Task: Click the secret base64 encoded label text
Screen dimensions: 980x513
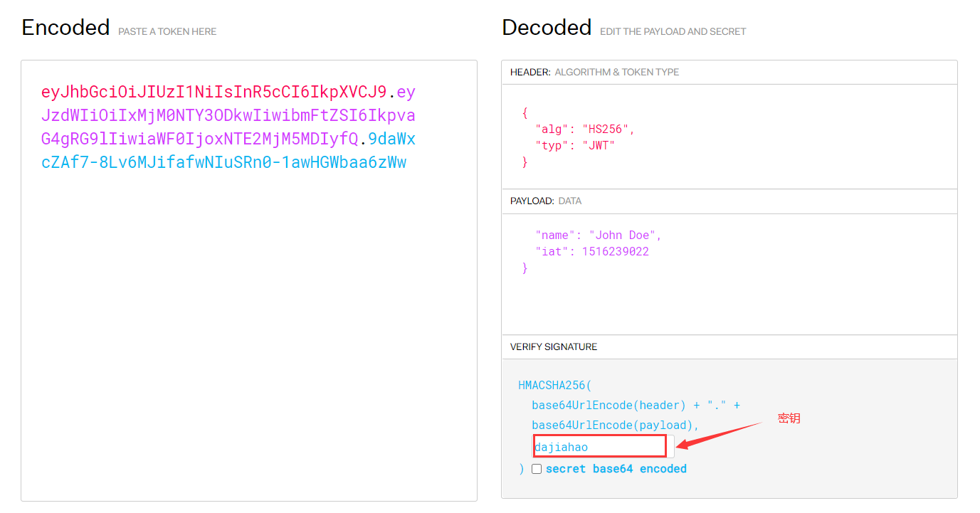Action: [616, 469]
